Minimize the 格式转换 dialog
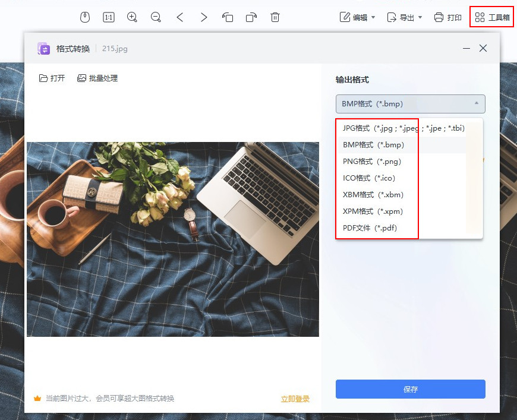The height and width of the screenshot is (420, 517). [x=466, y=49]
